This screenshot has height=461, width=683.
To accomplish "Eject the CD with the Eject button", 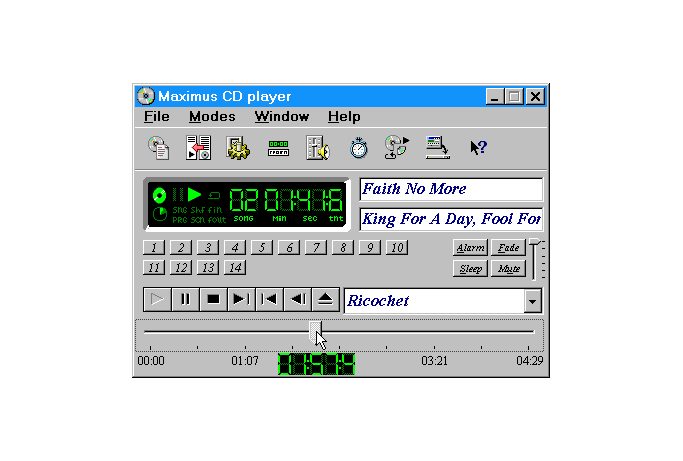I will tap(325, 299).
